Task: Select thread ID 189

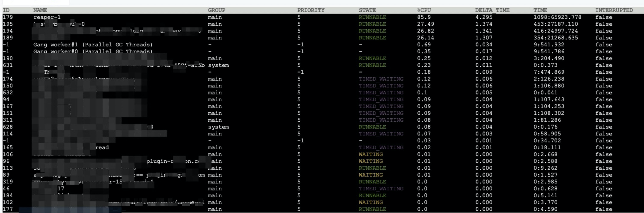Action: [8, 38]
